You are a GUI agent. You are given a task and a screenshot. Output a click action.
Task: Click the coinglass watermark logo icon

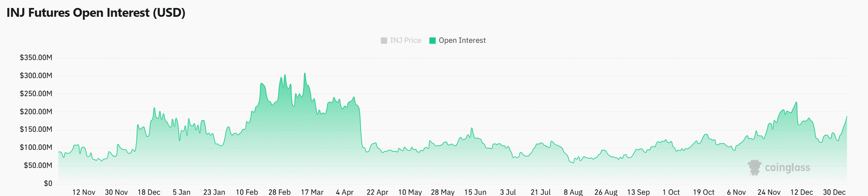(754, 167)
